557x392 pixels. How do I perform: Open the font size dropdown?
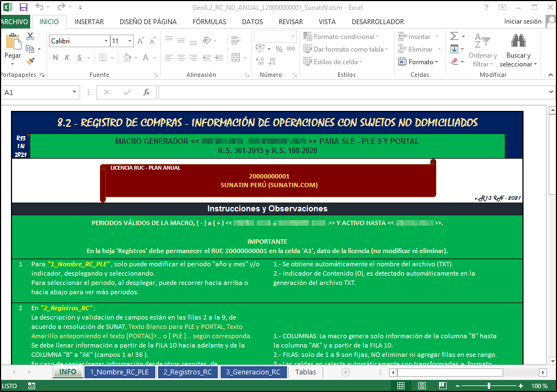click(x=130, y=41)
